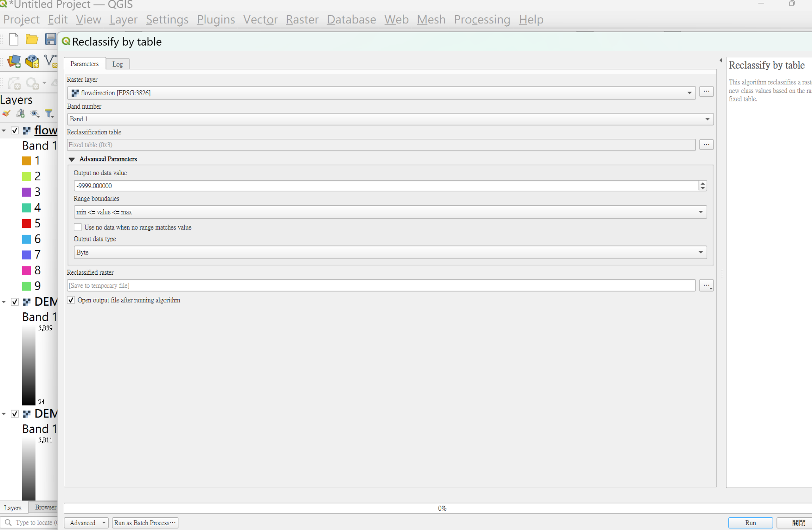Increase the Output no data value with spinner
The image size is (812, 530).
[703, 183]
